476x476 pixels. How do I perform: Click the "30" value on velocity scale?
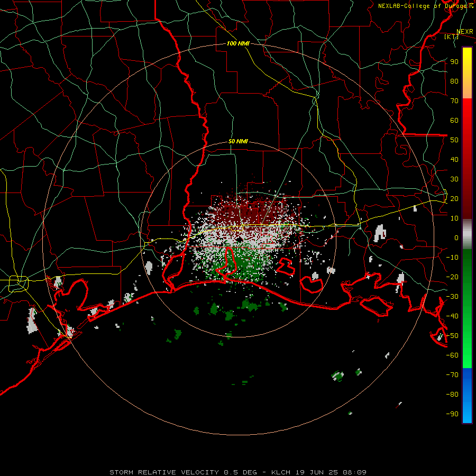pos(454,179)
